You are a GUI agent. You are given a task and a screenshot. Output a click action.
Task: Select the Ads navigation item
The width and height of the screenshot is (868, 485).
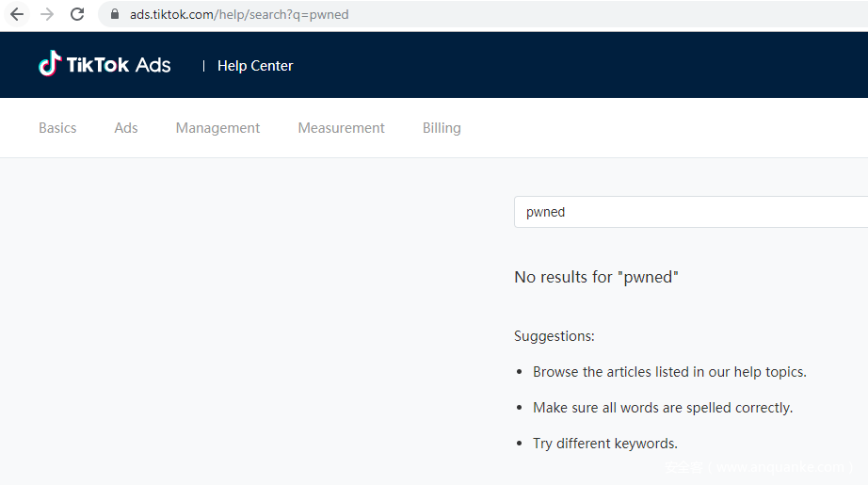point(126,128)
